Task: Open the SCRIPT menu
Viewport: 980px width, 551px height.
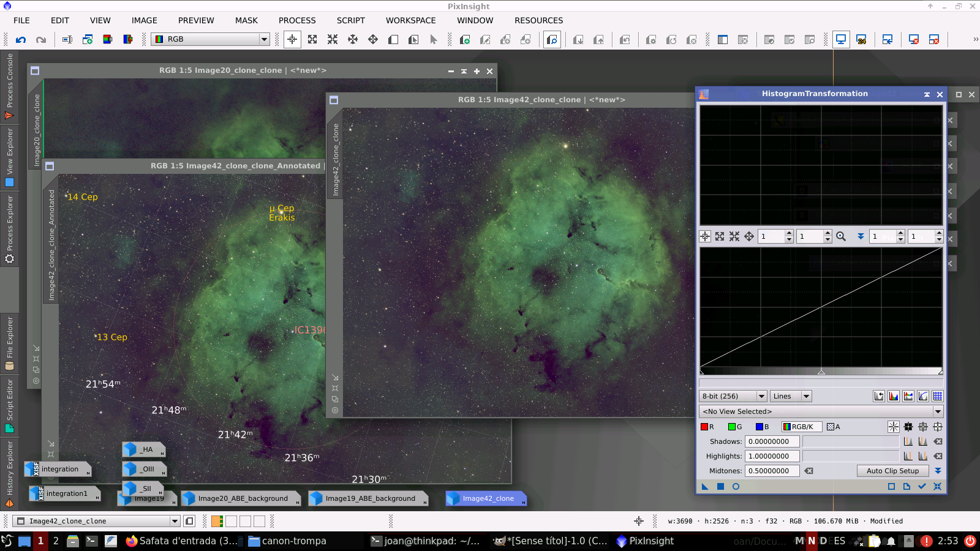Action: (x=350, y=20)
